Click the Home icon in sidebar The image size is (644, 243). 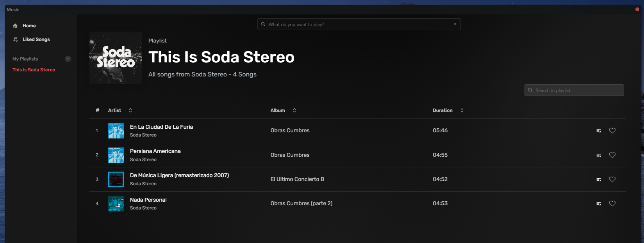pos(15,26)
